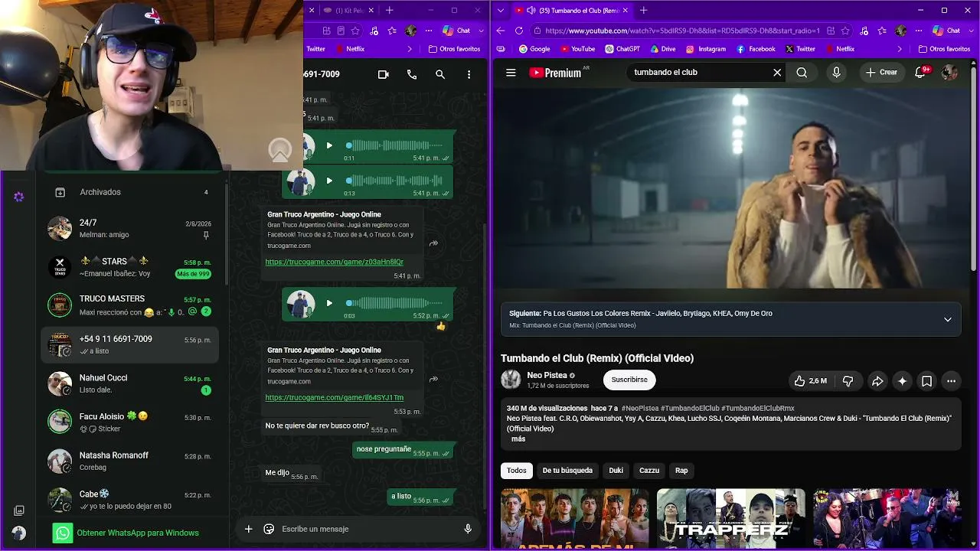980x551 pixels.
Task: Open the Cabe chat
Action: point(130,500)
